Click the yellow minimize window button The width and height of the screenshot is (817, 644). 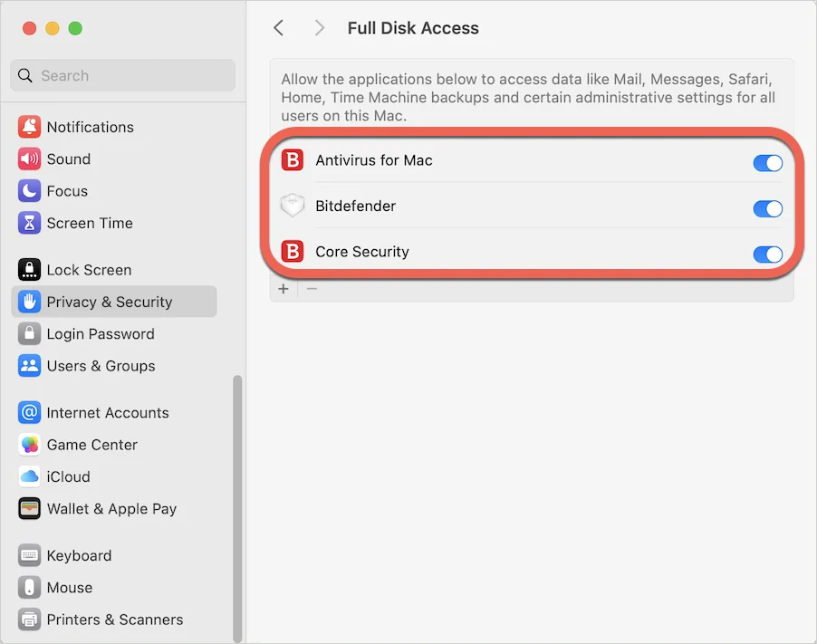(53, 28)
